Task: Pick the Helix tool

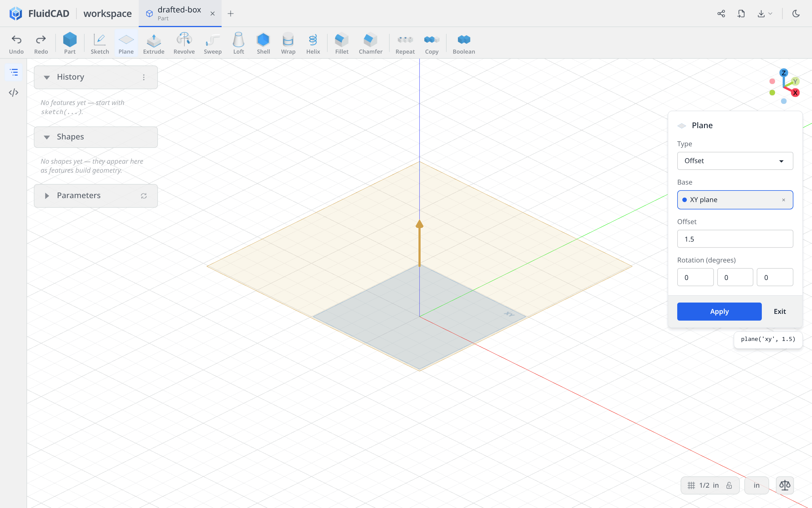Action: pos(313,43)
